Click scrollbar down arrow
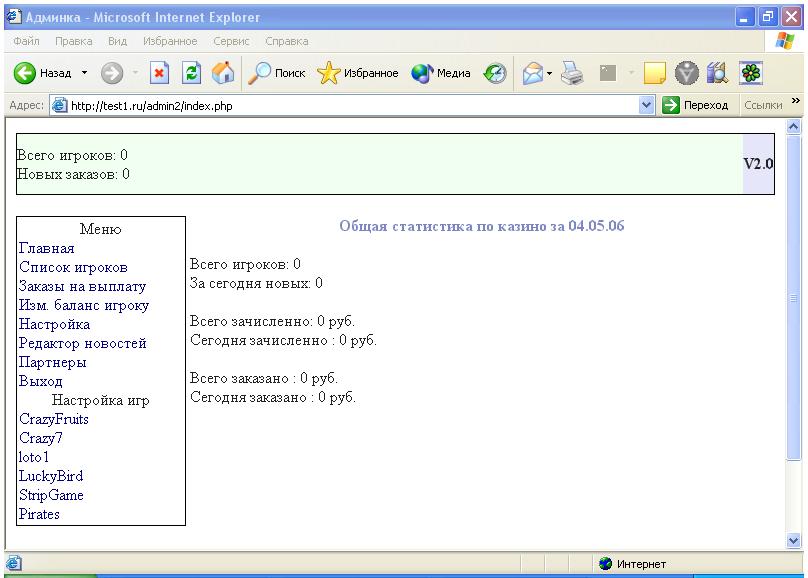The image size is (808, 578). 794,540
